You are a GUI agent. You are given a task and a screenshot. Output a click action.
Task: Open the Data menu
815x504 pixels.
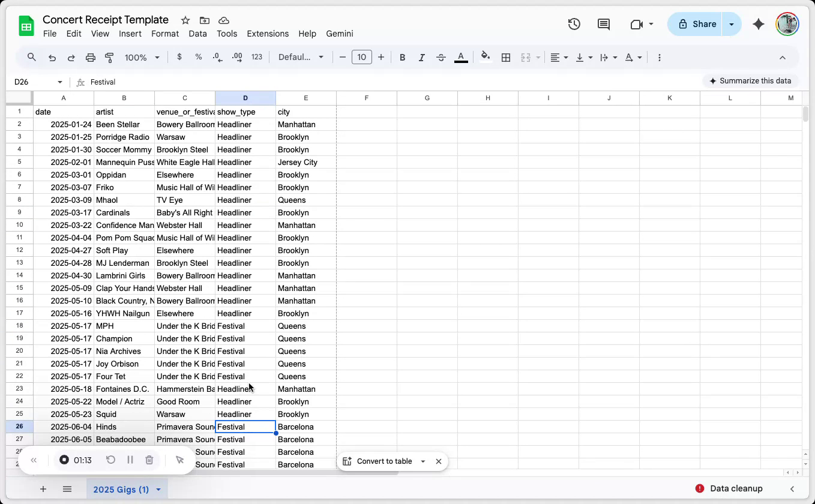pyautogui.click(x=197, y=34)
